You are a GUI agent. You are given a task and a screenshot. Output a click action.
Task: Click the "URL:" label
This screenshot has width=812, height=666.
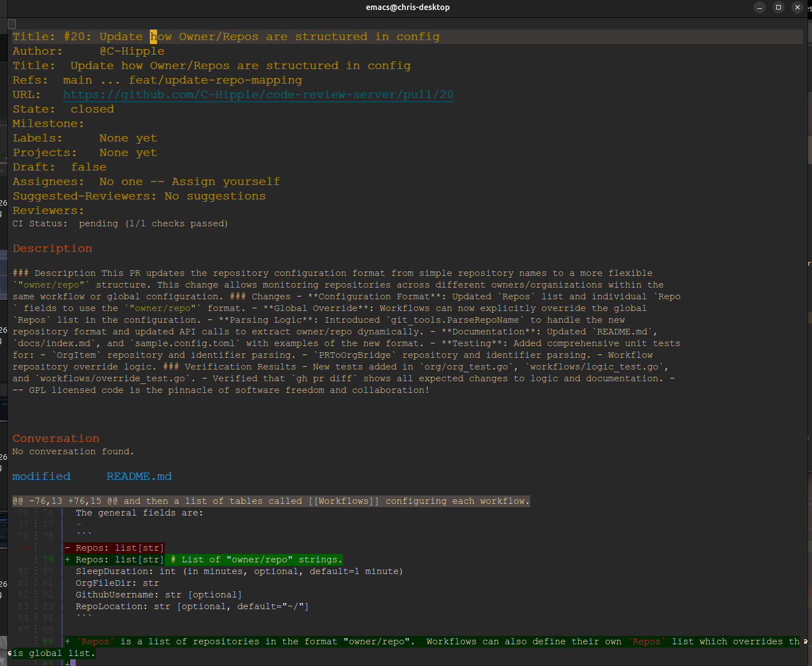27,95
